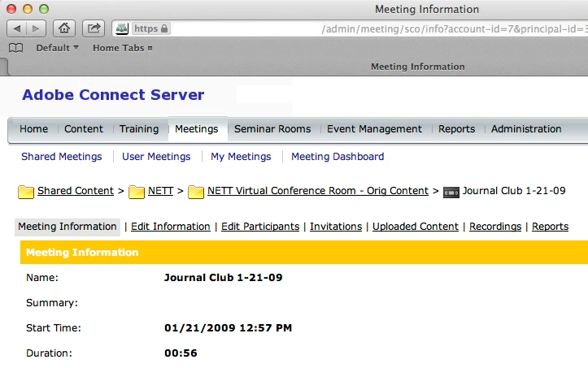
Task: Click the Shared Content breadcrumb link
Action: [x=76, y=191]
